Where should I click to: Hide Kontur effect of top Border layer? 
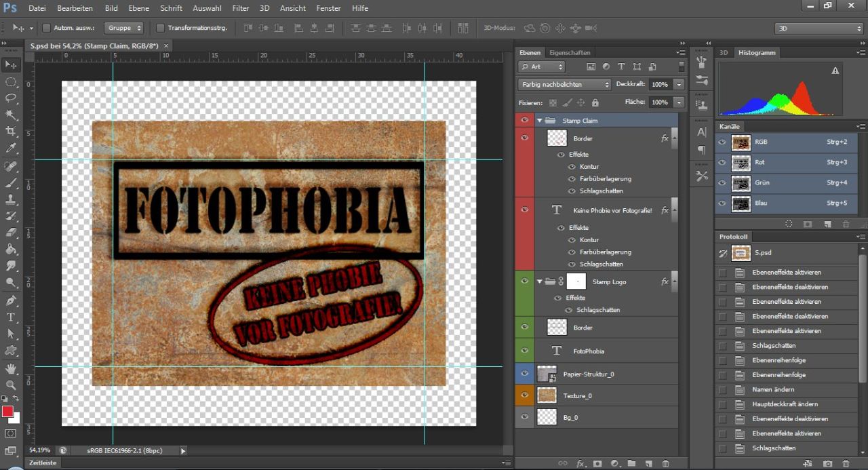(x=572, y=167)
